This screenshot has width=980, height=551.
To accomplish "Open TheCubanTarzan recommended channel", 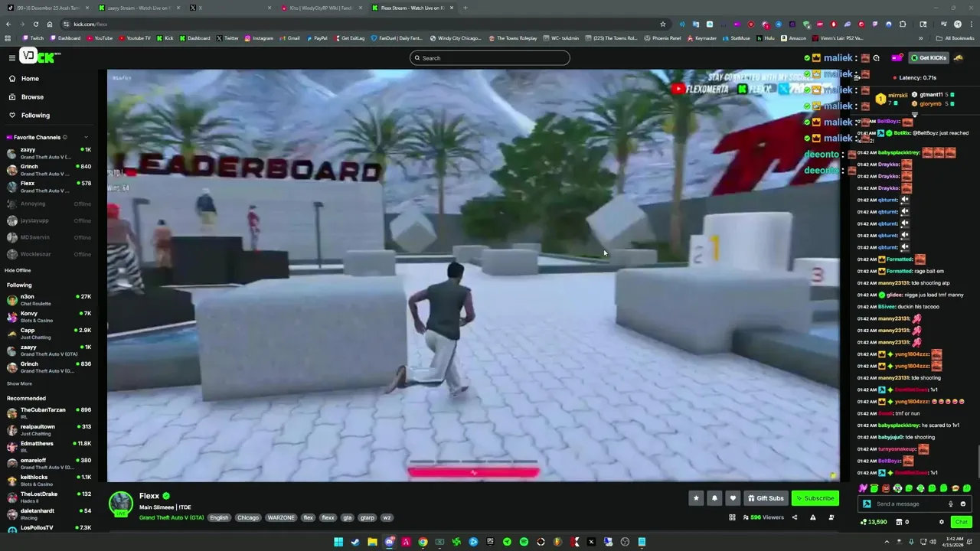I will [47, 413].
